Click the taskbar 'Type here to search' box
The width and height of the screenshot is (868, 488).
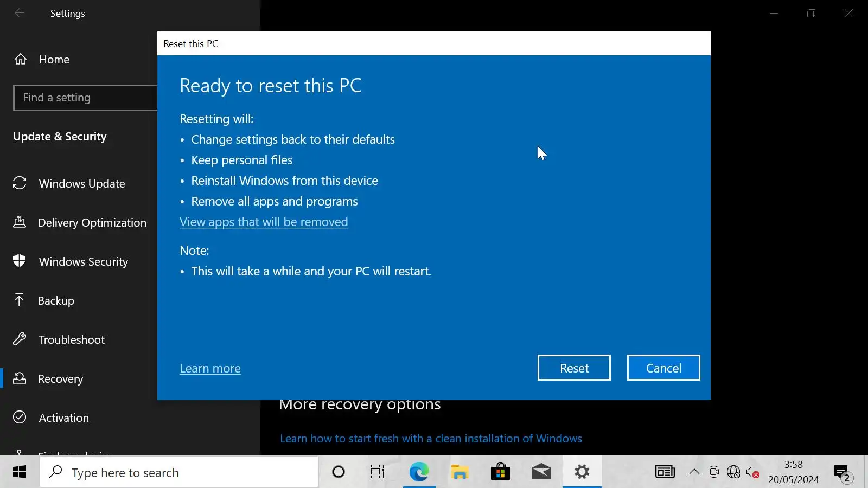(x=179, y=472)
